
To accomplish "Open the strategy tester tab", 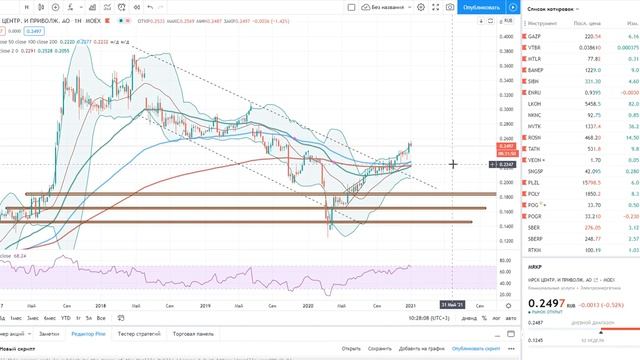I will coord(139,334).
